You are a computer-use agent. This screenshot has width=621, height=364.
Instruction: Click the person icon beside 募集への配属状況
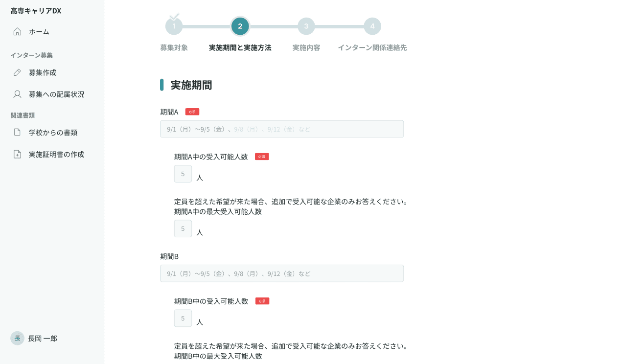click(x=18, y=93)
